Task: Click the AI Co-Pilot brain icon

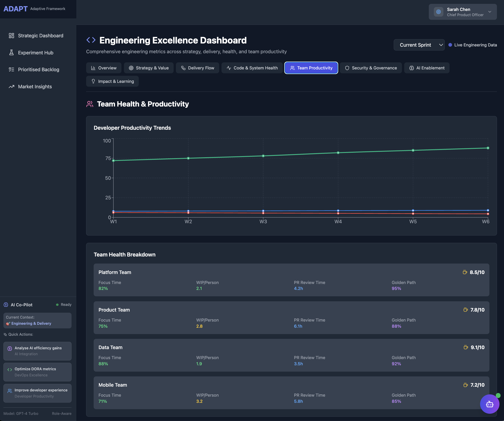Action: [x=6, y=305]
